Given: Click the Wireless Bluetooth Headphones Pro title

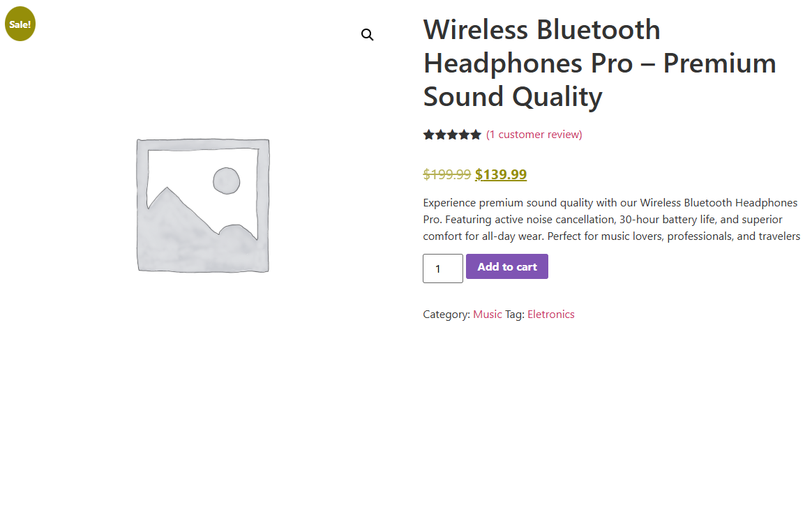Looking at the screenshot, I should coord(541,30).
